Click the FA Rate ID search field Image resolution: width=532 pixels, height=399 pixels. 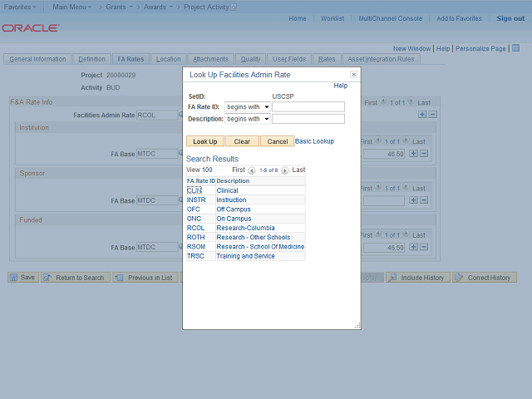click(308, 107)
